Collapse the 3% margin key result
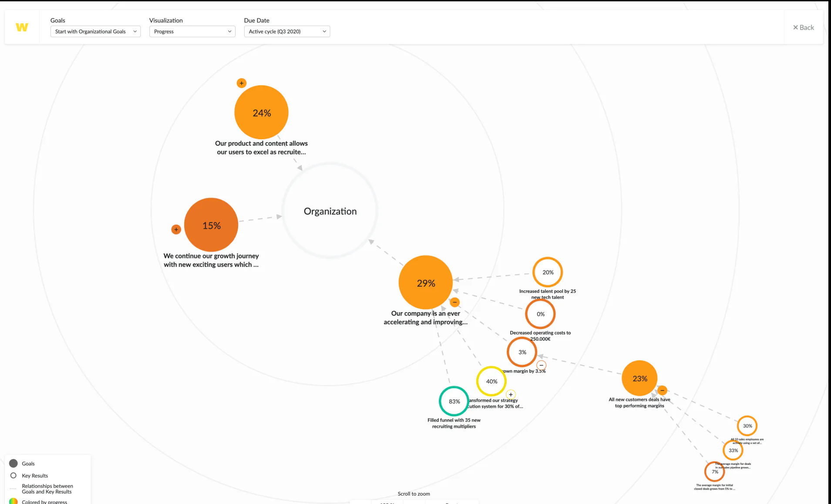831x504 pixels. point(542,365)
